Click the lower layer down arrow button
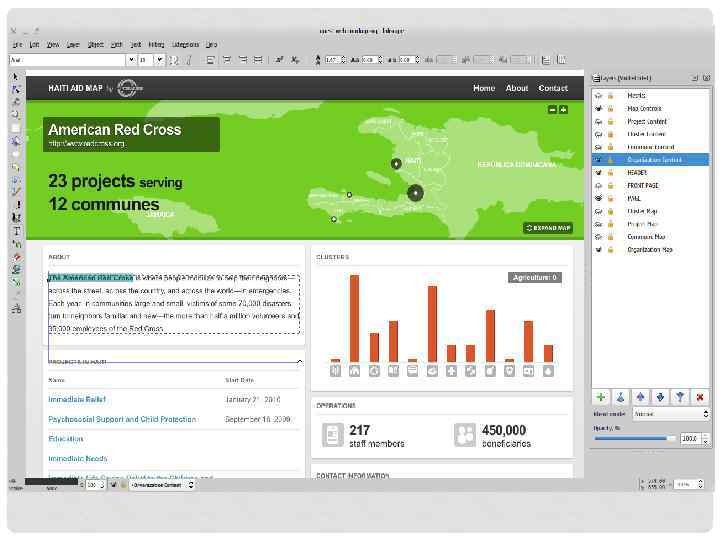The image size is (720, 540). 660,397
